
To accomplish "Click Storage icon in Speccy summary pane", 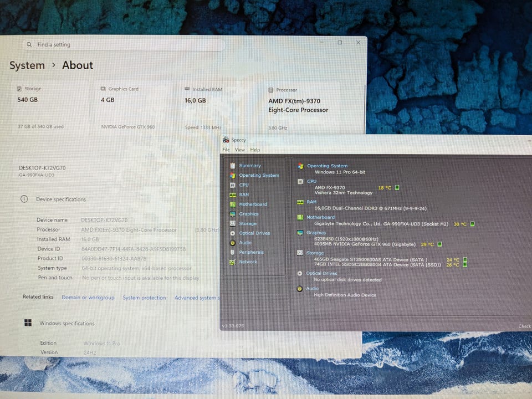I will point(300,253).
